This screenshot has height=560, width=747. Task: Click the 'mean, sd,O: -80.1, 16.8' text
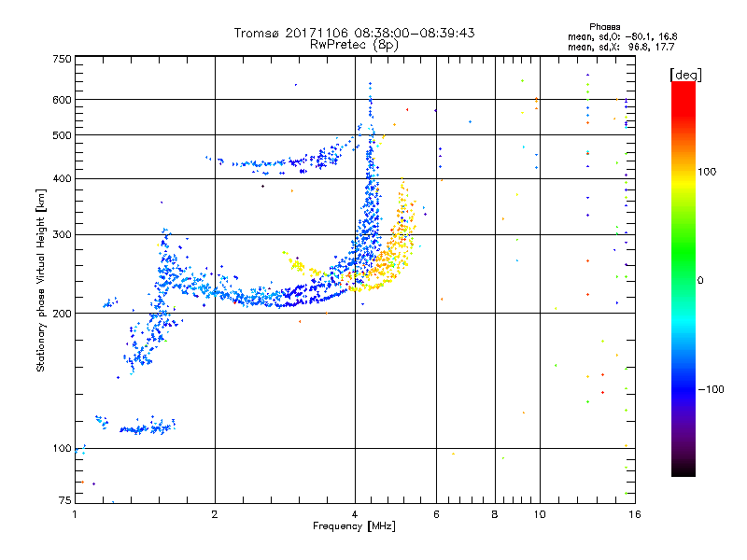tap(622, 36)
